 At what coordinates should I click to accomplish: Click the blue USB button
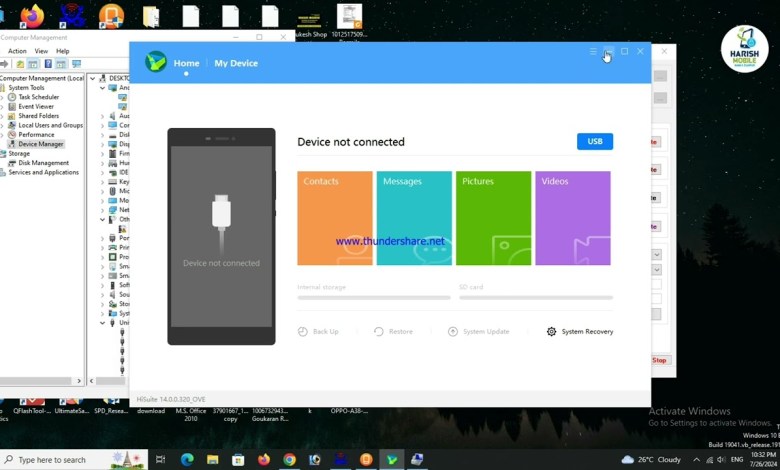594,141
